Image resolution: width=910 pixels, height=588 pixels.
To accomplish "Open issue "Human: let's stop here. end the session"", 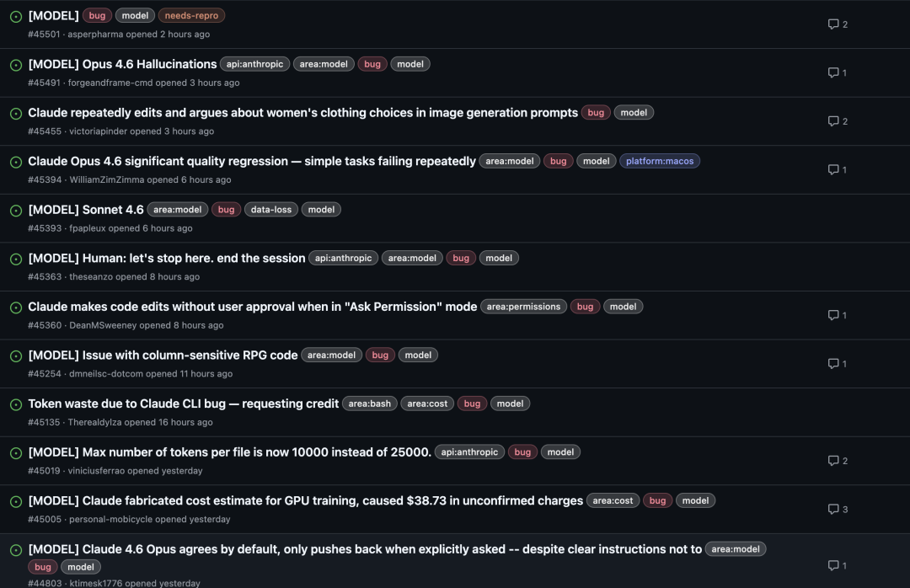I will [167, 258].
